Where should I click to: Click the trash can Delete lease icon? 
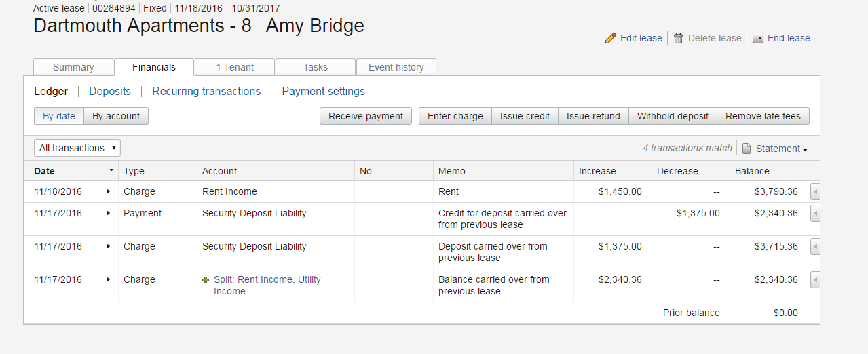click(x=678, y=38)
